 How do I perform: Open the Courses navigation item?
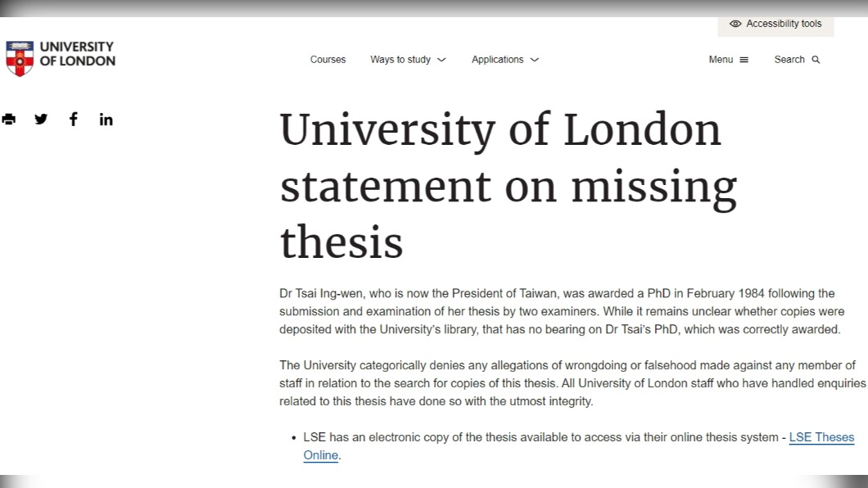(x=328, y=59)
